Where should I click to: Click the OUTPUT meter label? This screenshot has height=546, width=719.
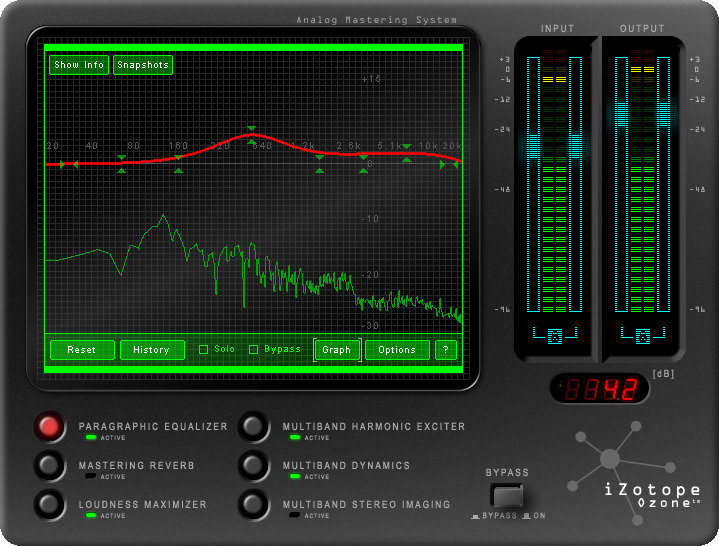(x=642, y=28)
